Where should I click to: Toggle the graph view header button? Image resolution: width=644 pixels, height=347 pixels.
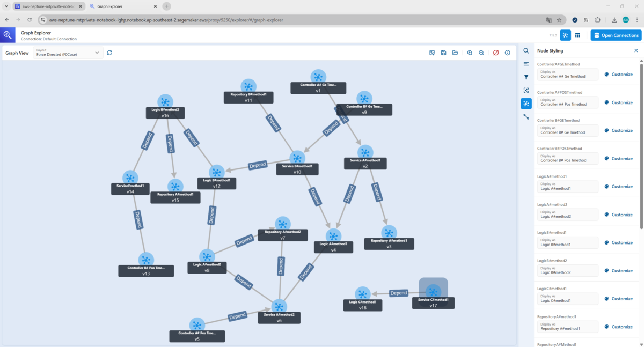tap(566, 35)
